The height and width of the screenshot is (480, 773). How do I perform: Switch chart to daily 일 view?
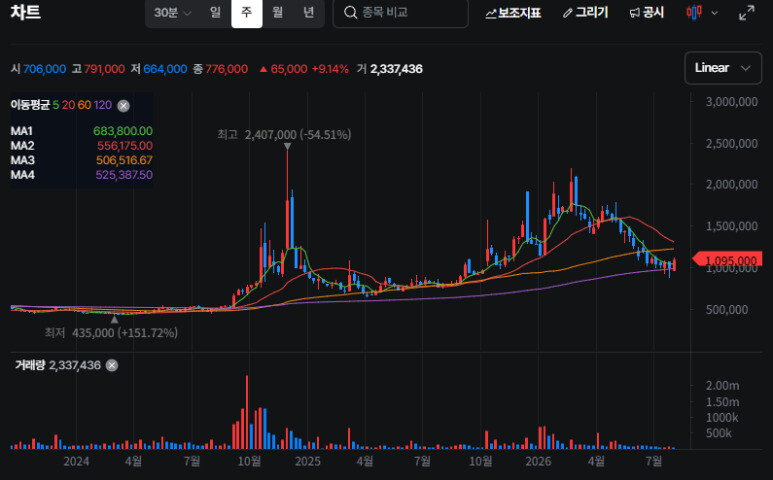click(x=215, y=12)
